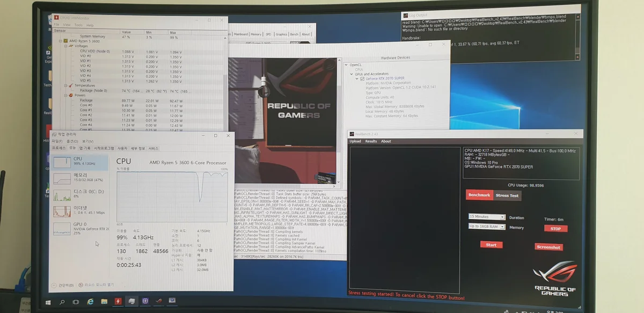Open SPD tab in CPU-Z
Viewport: 644px width, 313px height.
(x=268, y=34)
